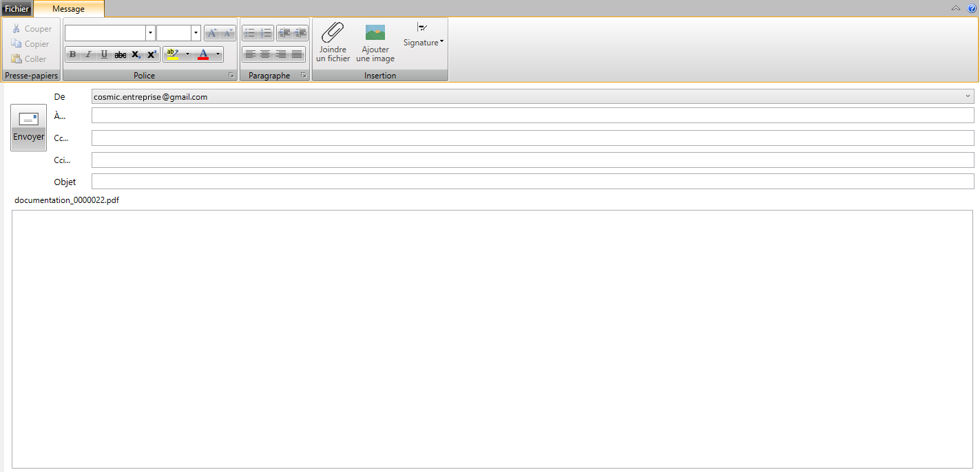Toggle bold text formatting
Screen dimensions: 980x472
click(x=72, y=54)
